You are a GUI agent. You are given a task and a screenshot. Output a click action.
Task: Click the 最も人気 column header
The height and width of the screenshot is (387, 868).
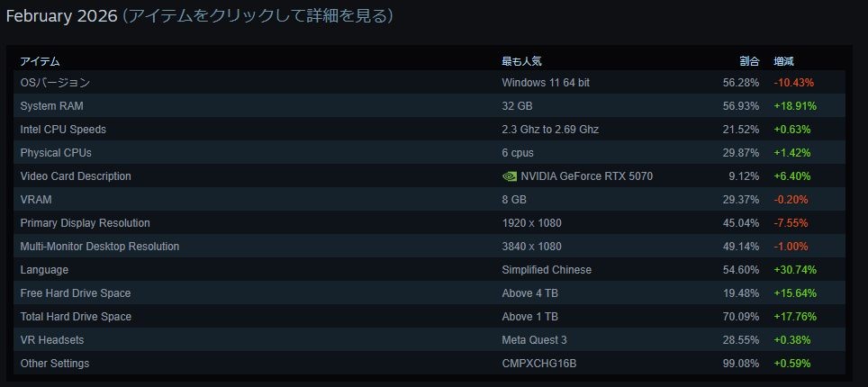point(521,61)
